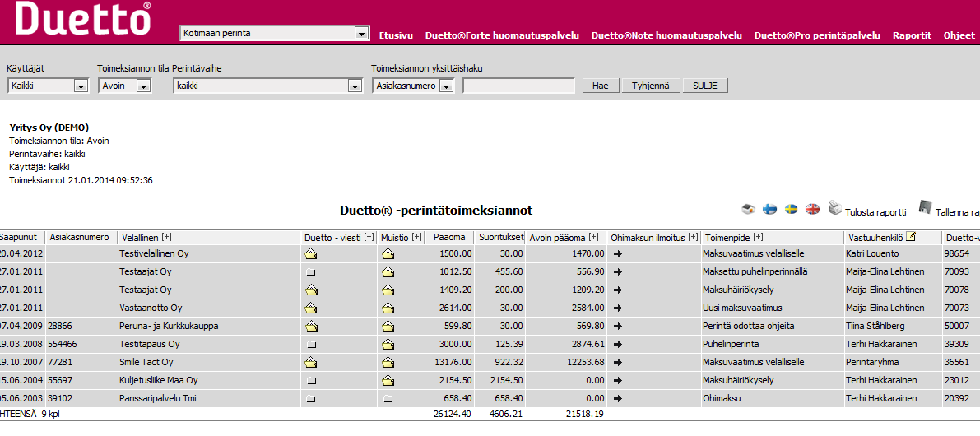Open the Raportit menu
Viewport: 980px width, 436px height.
pyautogui.click(x=912, y=35)
